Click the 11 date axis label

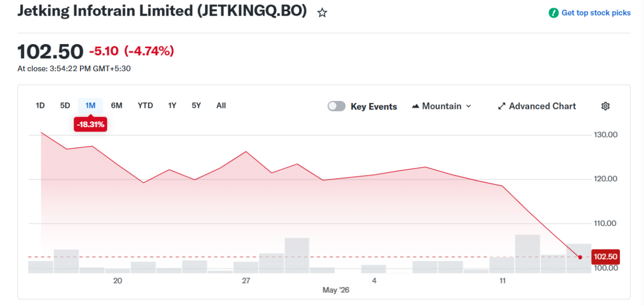tap(502, 281)
